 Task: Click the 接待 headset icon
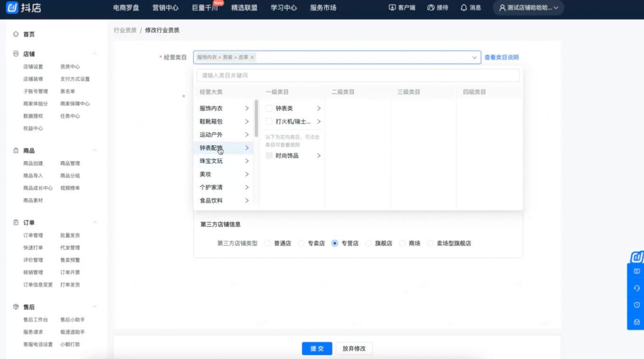(x=431, y=8)
